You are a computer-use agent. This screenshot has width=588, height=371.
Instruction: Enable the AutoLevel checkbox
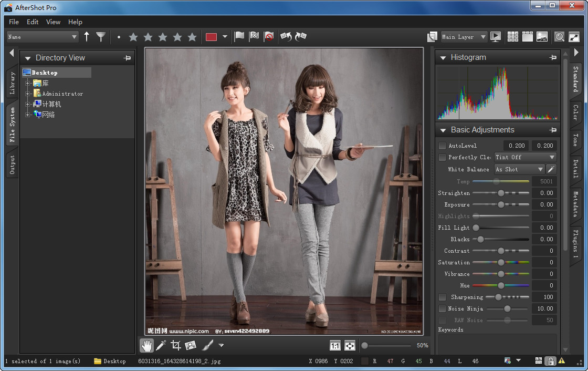442,146
